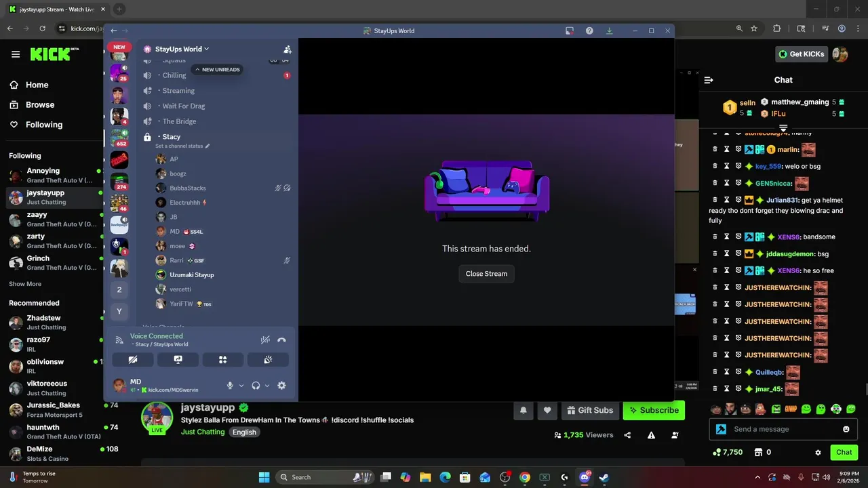Send message with green Chat button
This screenshot has height=488, width=868.
(x=844, y=452)
